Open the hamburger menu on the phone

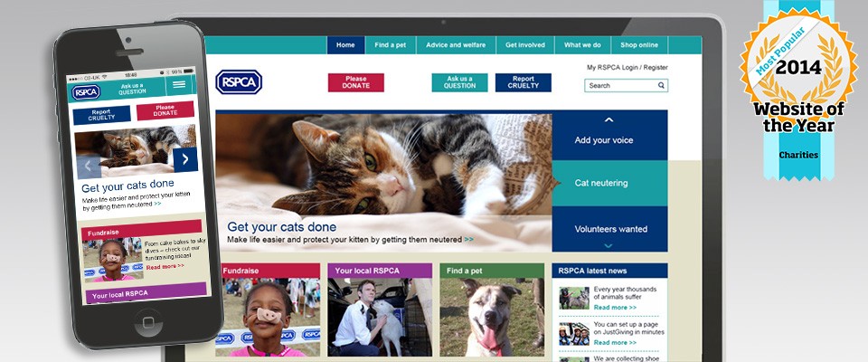tap(179, 84)
